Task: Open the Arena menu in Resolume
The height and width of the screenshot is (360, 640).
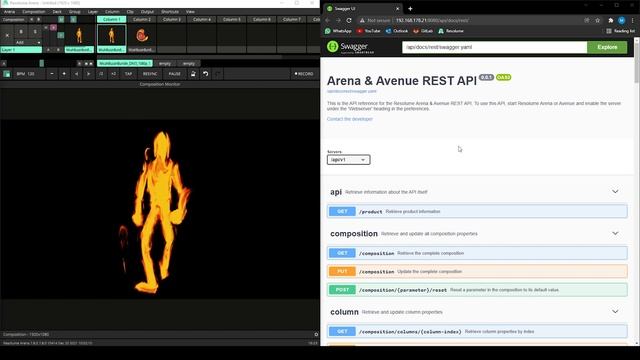Action: click(x=9, y=12)
